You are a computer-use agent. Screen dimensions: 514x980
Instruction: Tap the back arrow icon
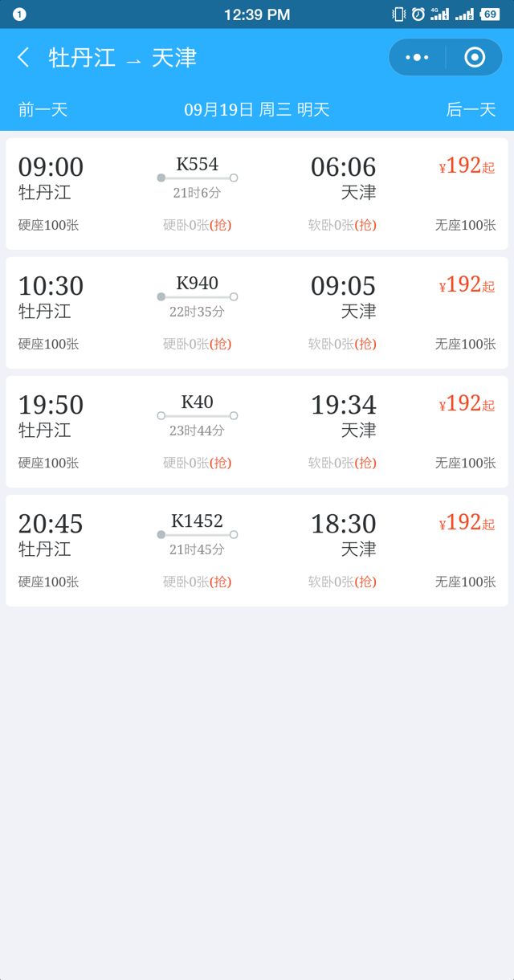coord(23,58)
